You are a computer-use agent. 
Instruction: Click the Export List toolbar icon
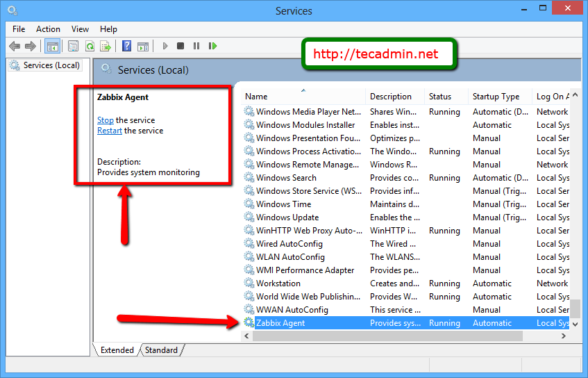[x=106, y=47]
